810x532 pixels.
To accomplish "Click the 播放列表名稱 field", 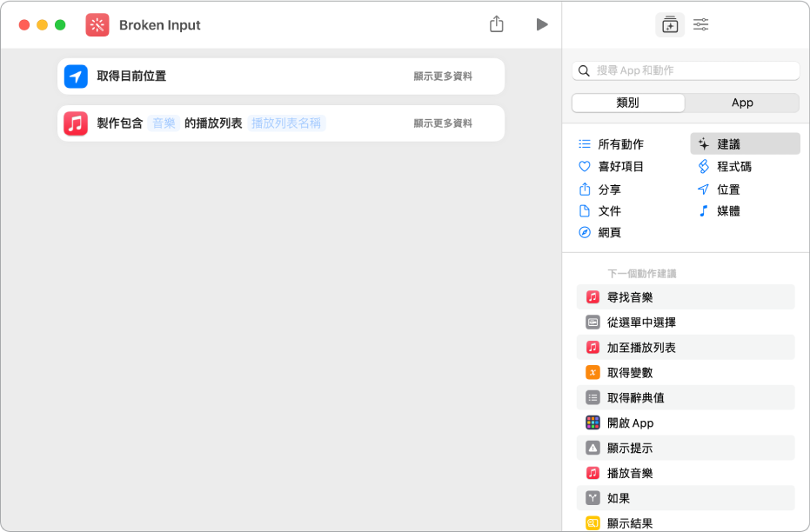I will [286, 123].
